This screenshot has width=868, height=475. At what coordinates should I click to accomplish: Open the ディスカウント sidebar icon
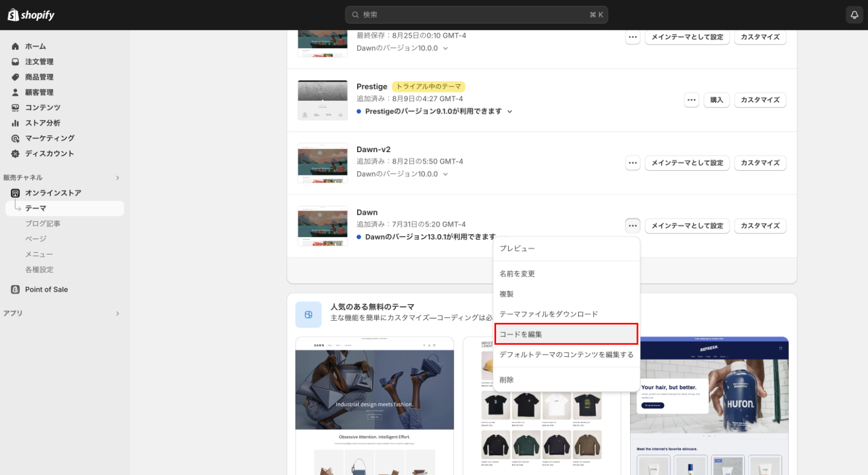15,153
